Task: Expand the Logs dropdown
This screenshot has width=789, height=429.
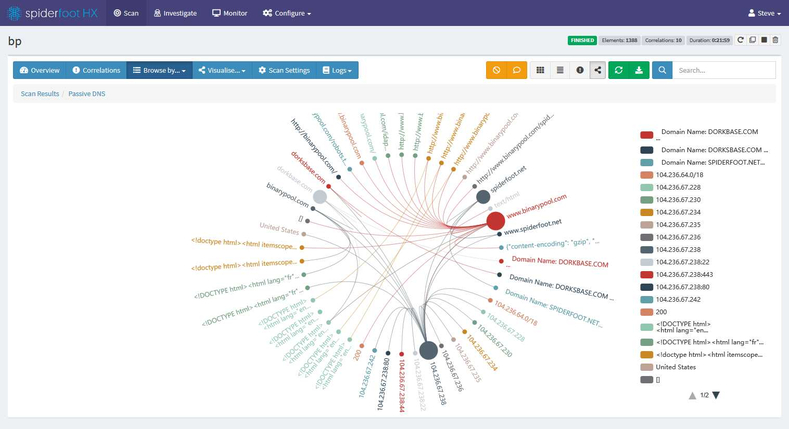Action: pos(337,70)
